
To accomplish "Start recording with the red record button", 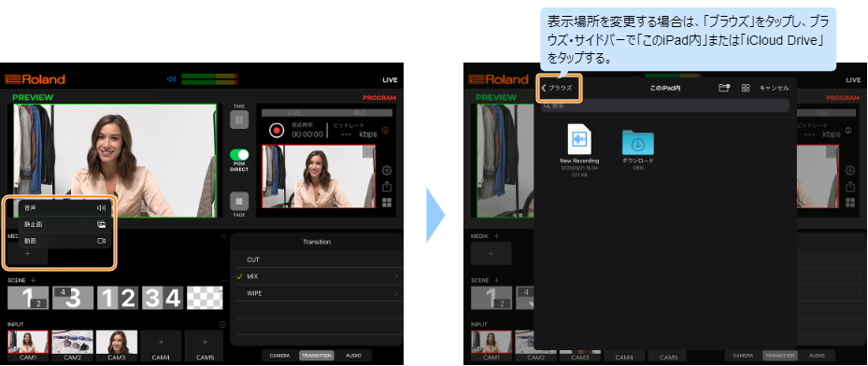I will pos(277,130).
